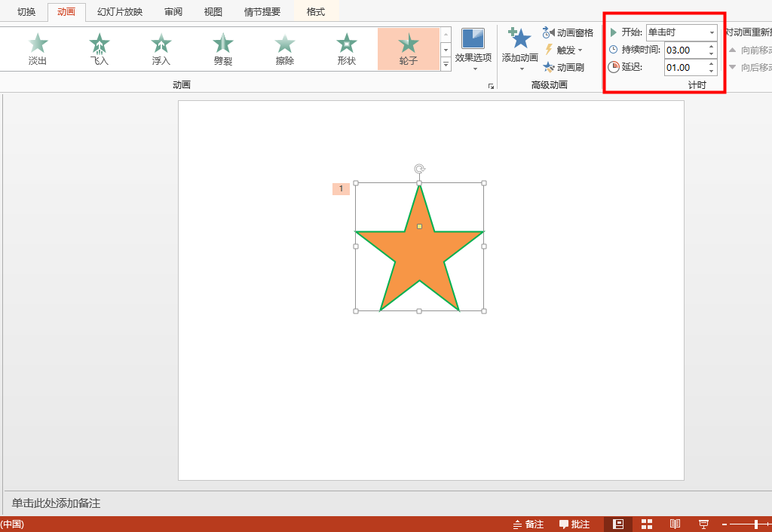
Task: Click the 批注 comments button
Action: pos(574,524)
